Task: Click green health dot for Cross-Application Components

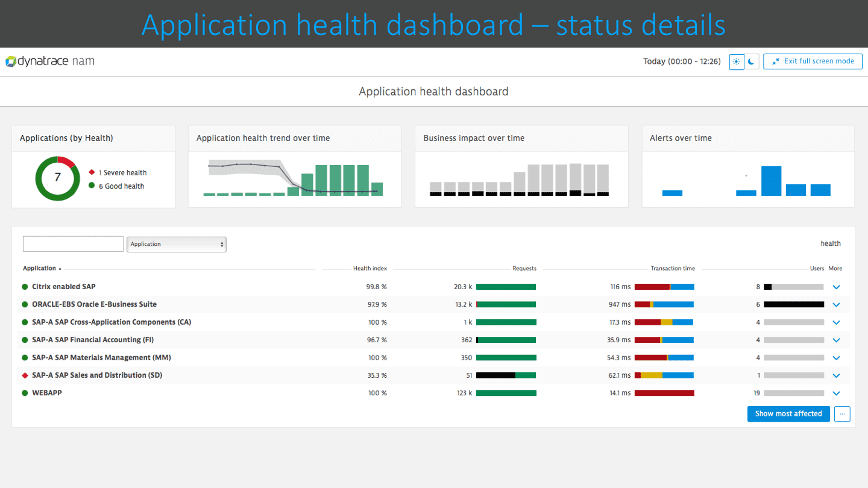Action: pos(25,322)
